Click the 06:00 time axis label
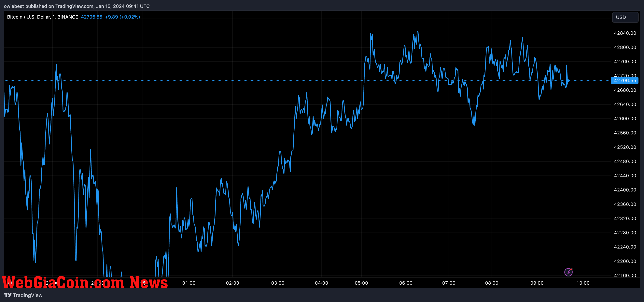Image resolution: width=644 pixels, height=302 pixels. coord(406,283)
